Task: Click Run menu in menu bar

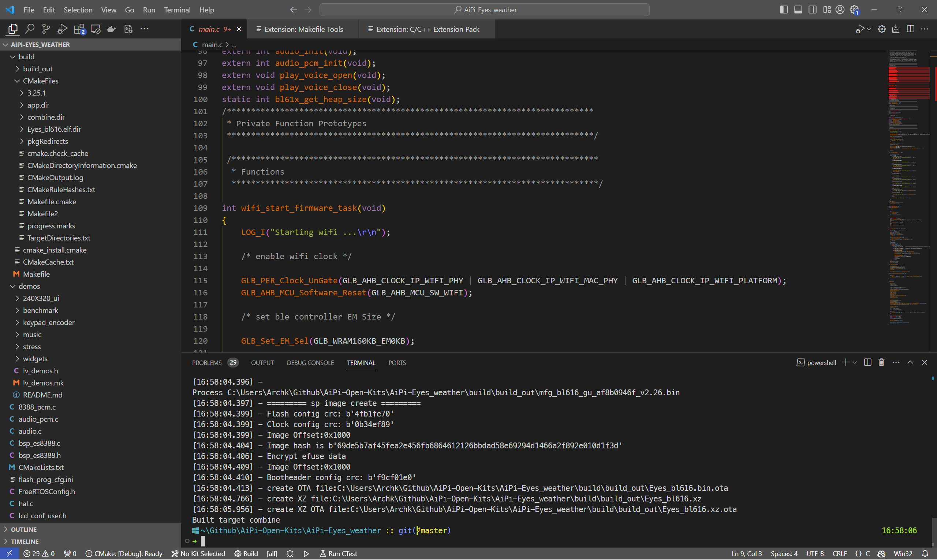Action: pyautogui.click(x=148, y=10)
